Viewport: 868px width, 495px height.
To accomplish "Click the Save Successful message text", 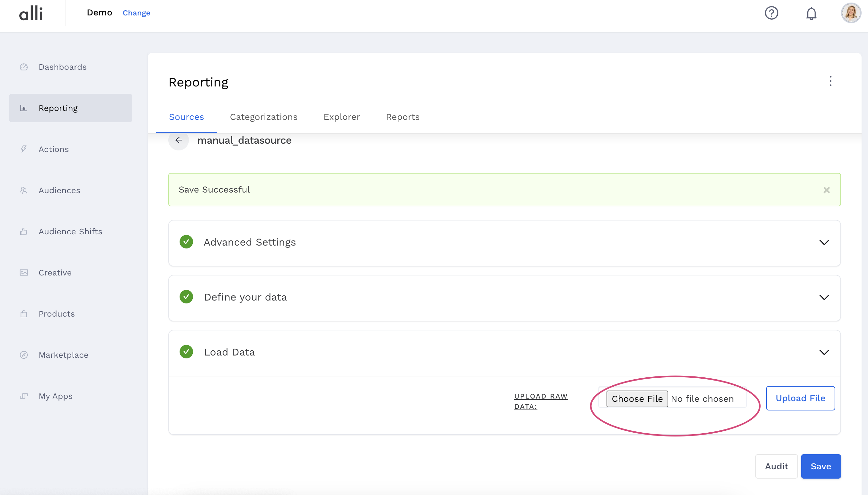I will (x=214, y=190).
